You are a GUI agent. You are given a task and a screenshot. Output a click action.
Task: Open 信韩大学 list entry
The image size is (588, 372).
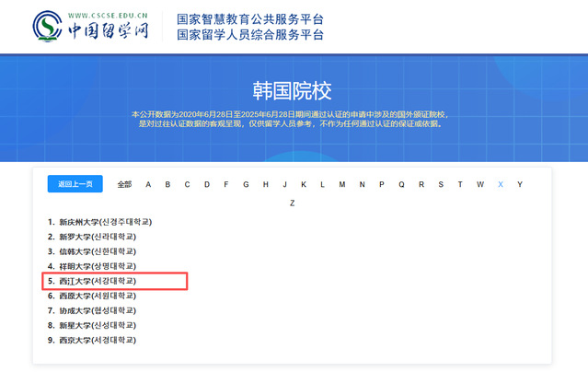pyautogui.click(x=92, y=251)
